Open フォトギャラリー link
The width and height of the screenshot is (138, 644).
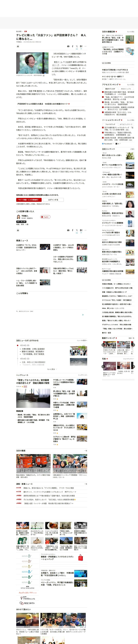click(x=129, y=359)
